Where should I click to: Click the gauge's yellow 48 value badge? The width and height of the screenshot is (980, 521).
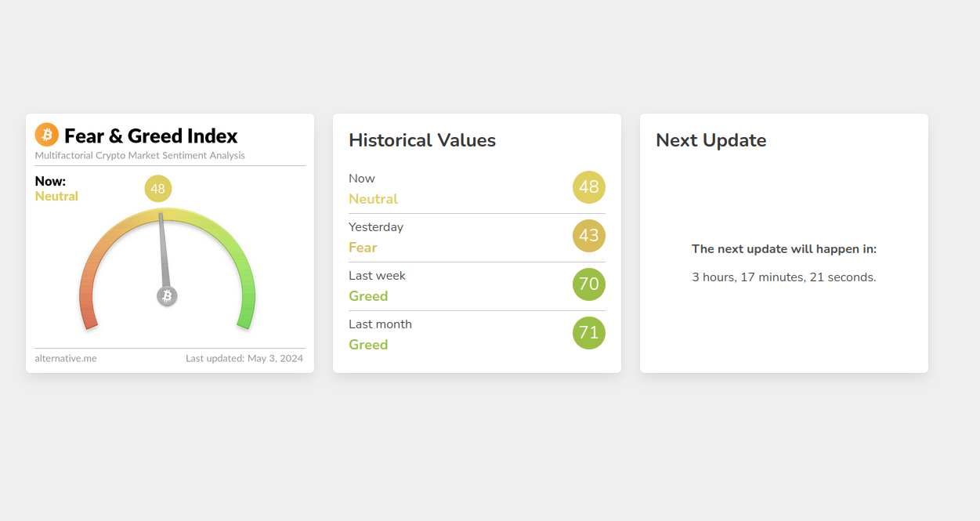tap(158, 189)
